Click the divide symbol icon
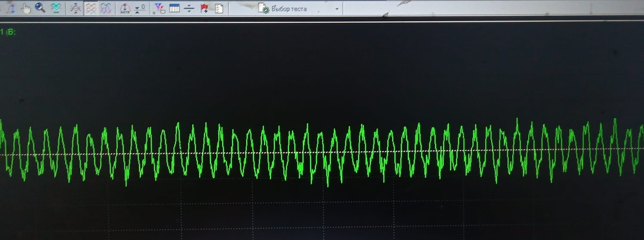 189,8
